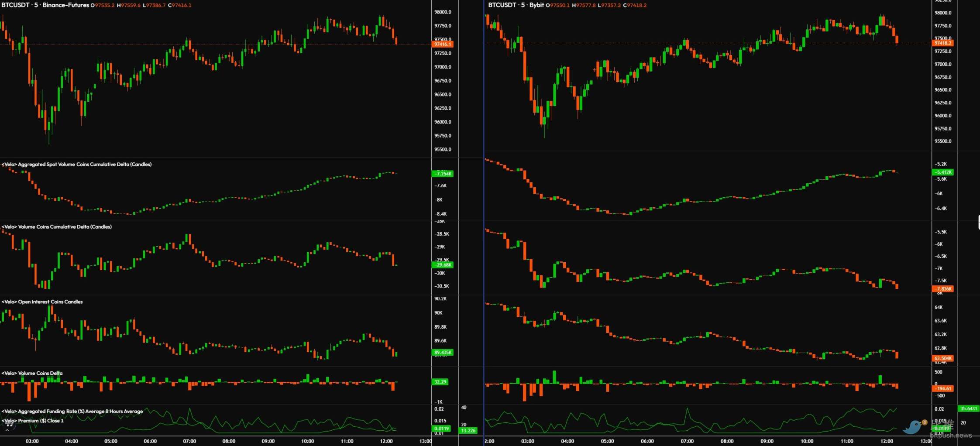Click the 10:00 mark on right time axis
The width and height of the screenshot is (980, 446).
(x=807, y=441)
